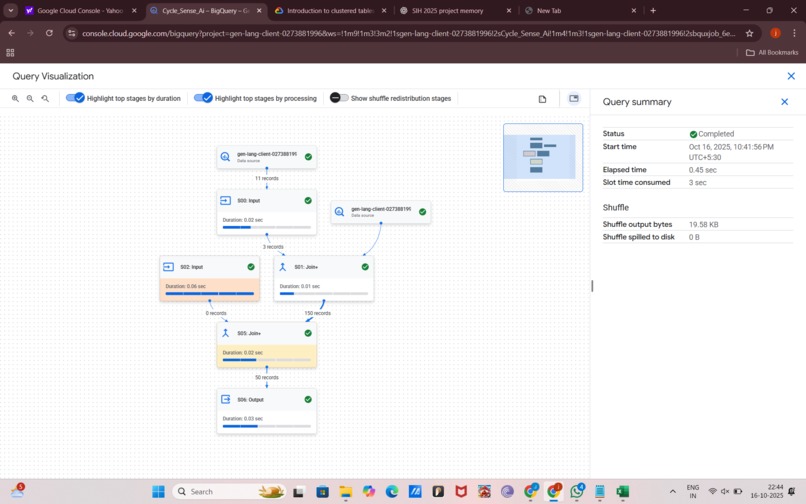Image resolution: width=806 pixels, height=504 pixels.
Task: Click 'Duration: 0.03 sec' on S06 Output
Action: click(x=243, y=419)
